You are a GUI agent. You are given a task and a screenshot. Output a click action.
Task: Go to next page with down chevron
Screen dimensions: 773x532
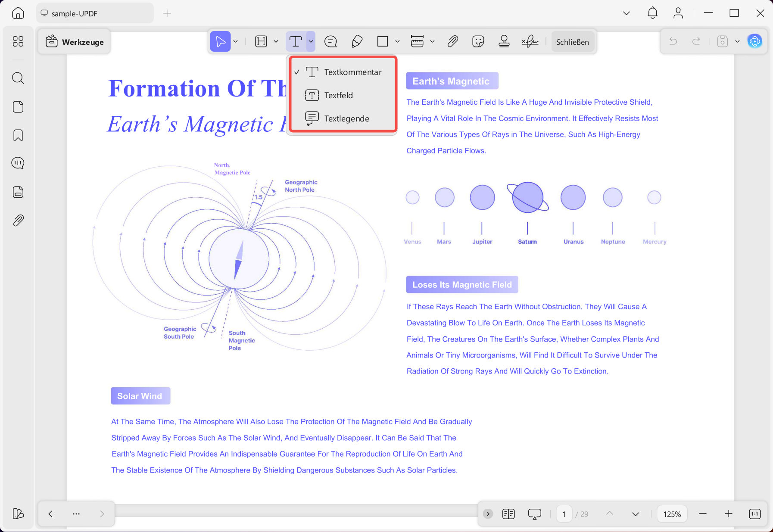pos(636,514)
